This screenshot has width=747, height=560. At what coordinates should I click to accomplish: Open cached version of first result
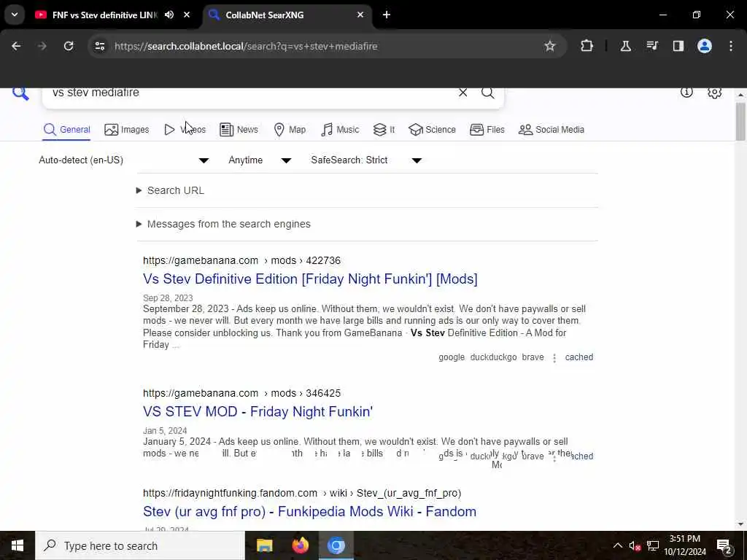pyautogui.click(x=578, y=357)
